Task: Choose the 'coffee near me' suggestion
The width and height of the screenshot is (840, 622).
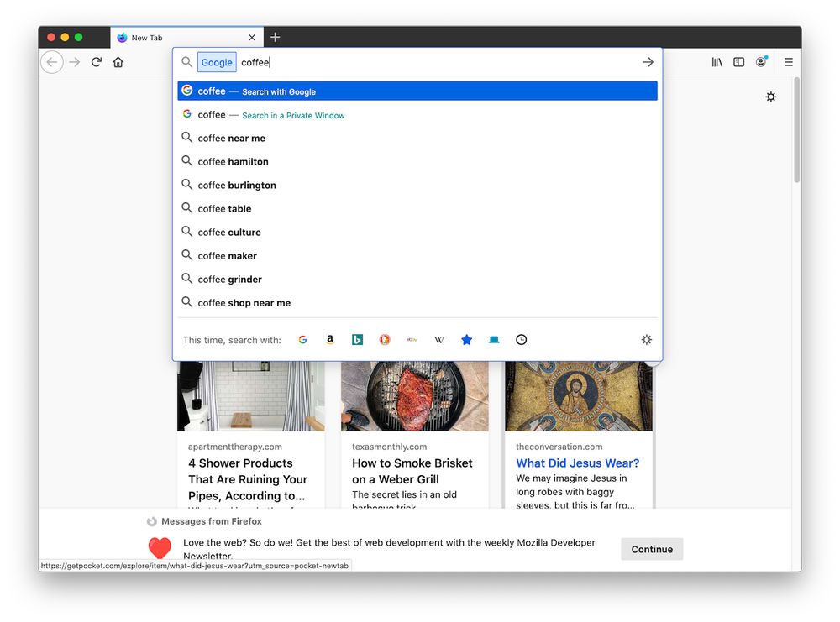Action: click(232, 138)
